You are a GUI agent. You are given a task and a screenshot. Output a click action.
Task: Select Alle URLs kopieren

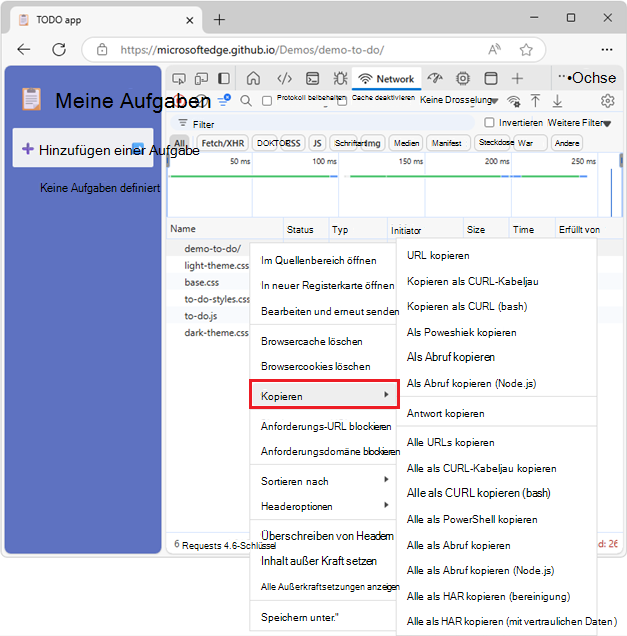(497, 442)
